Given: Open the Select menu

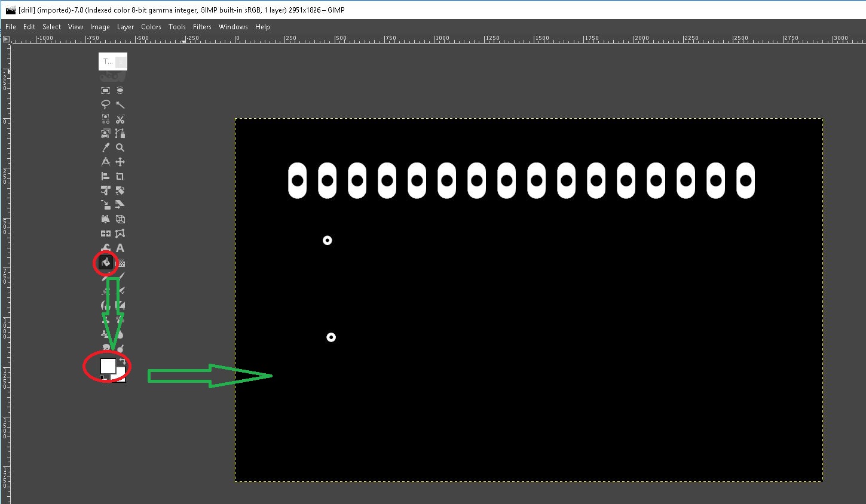Looking at the screenshot, I should pos(52,27).
